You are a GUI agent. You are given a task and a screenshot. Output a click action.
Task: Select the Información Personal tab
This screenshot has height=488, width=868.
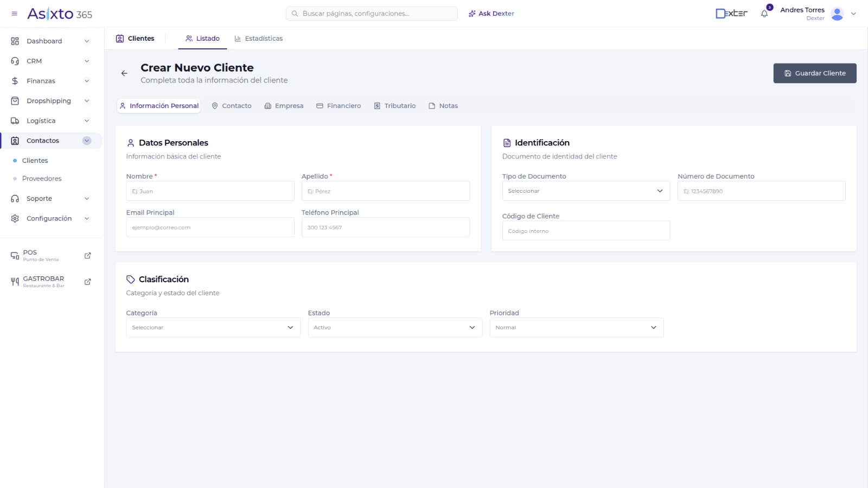(x=159, y=106)
